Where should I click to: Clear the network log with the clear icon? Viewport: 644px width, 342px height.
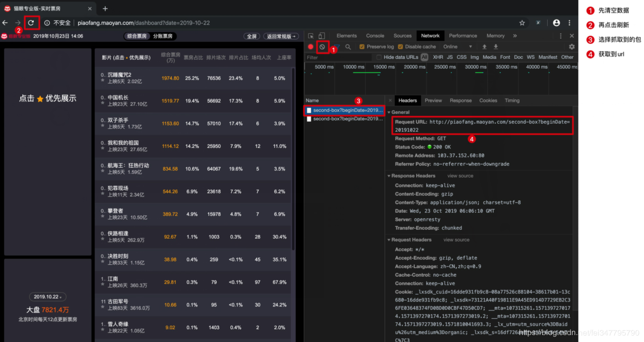(x=322, y=47)
